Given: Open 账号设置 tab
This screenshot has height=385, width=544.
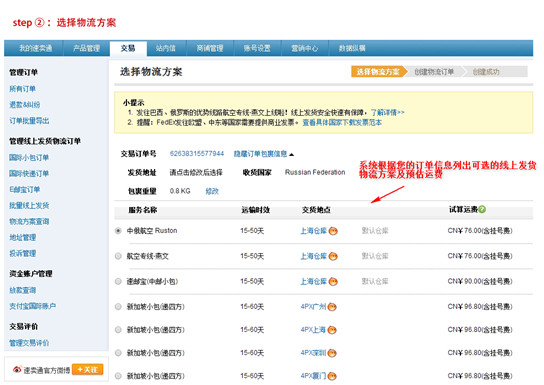Looking at the screenshot, I should [257, 48].
